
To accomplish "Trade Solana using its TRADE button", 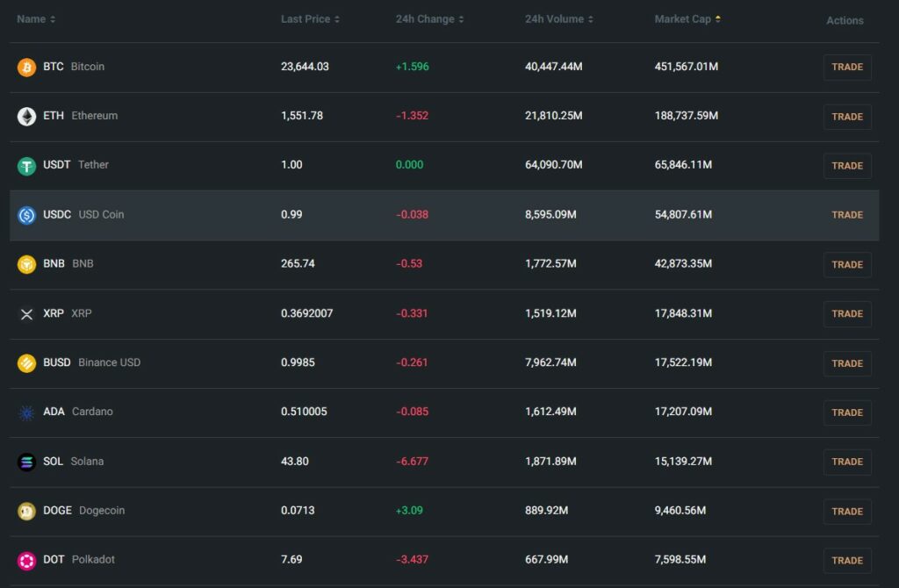I will click(847, 462).
